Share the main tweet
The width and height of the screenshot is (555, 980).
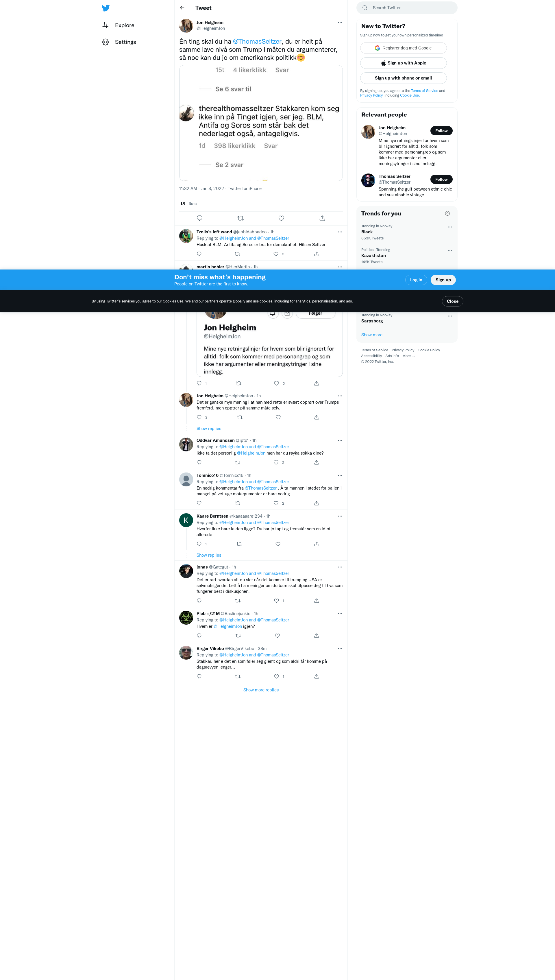[322, 218]
